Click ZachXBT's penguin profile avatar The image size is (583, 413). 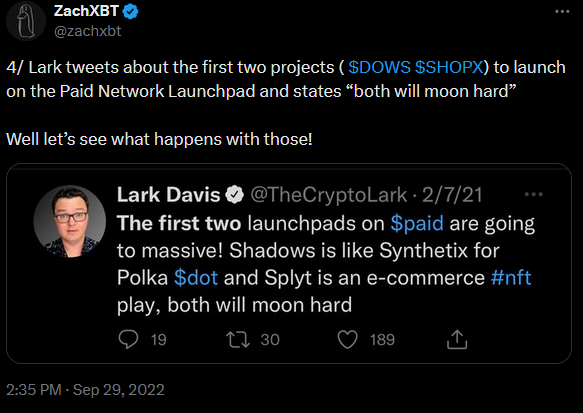point(26,22)
